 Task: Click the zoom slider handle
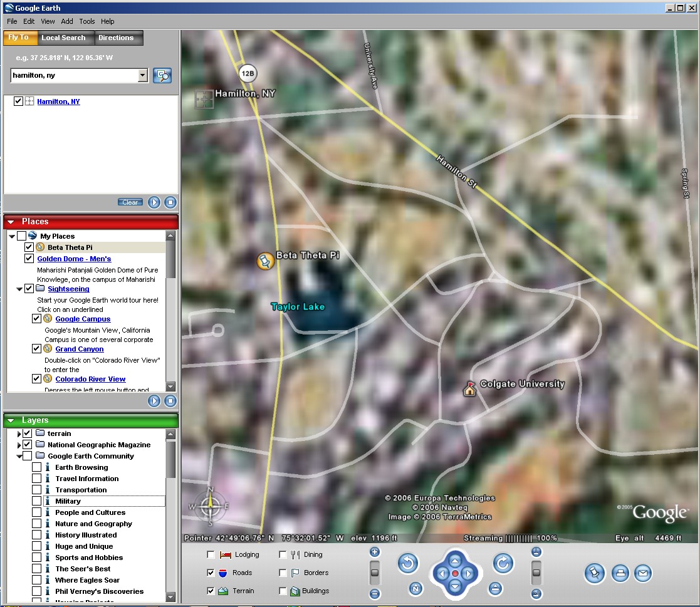pyautogui.click(x=375, y=573)
